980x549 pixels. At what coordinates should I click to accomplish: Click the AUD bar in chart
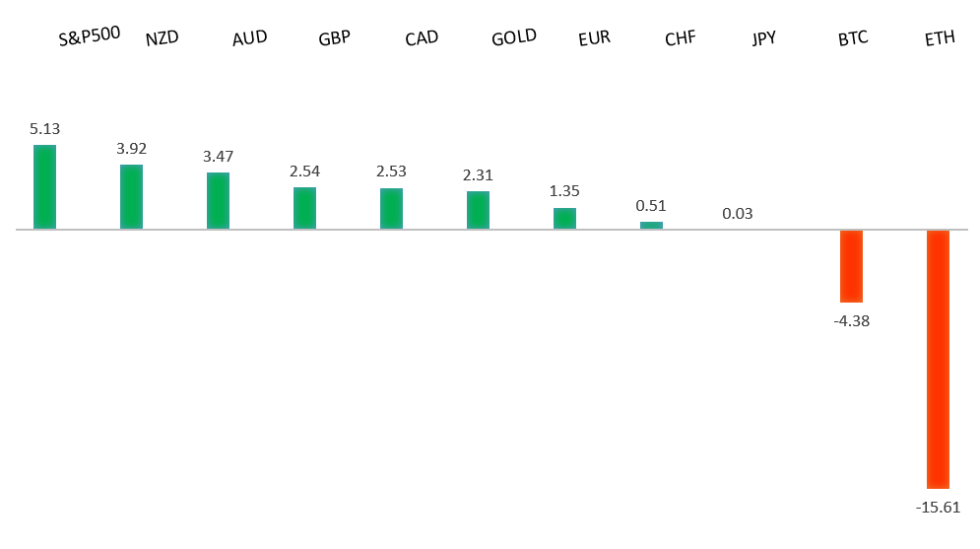[218, 201]
